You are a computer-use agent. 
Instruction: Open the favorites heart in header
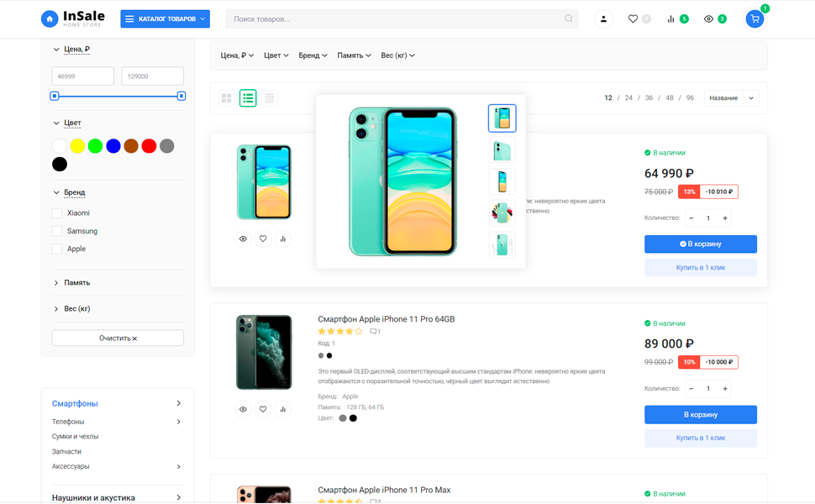coord(633,18)
